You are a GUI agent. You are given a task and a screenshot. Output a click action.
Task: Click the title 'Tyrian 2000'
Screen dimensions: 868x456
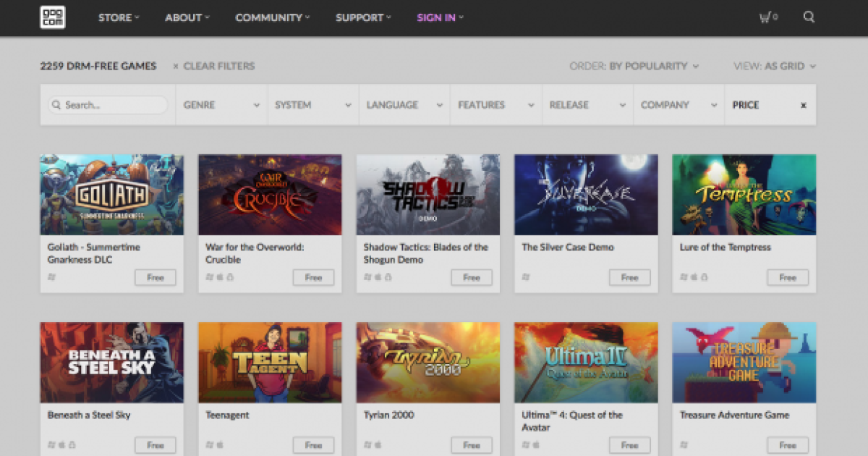click(388, 415)
